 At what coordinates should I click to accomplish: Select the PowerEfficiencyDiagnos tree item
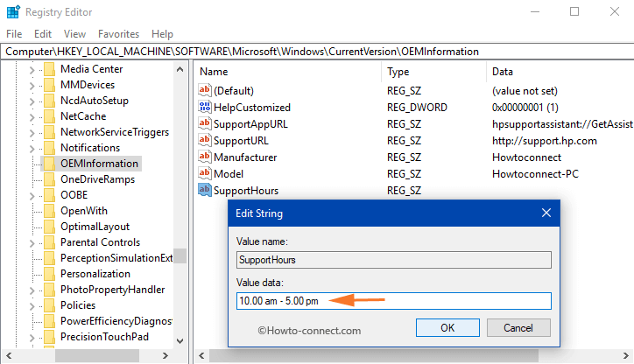pos(116,321)
